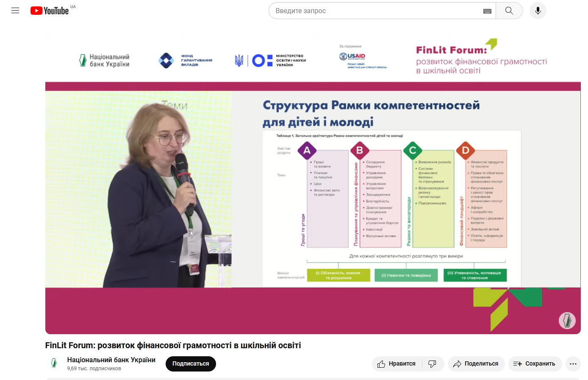Click the Подписаться subscribe button
This screenshot has width=588, height=380.
tap(191, 364)
